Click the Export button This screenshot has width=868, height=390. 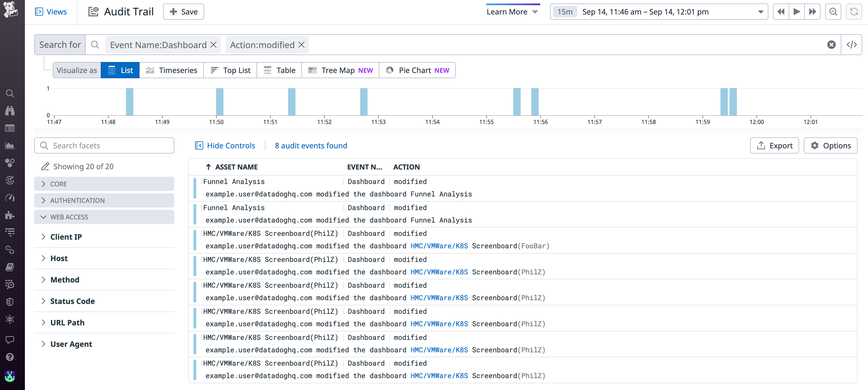tap(774, 145)
